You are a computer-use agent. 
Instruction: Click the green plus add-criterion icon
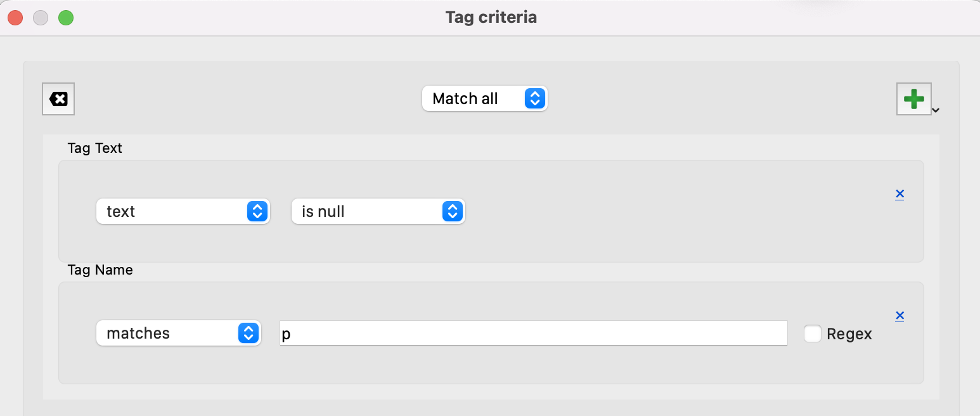(913, 99)
